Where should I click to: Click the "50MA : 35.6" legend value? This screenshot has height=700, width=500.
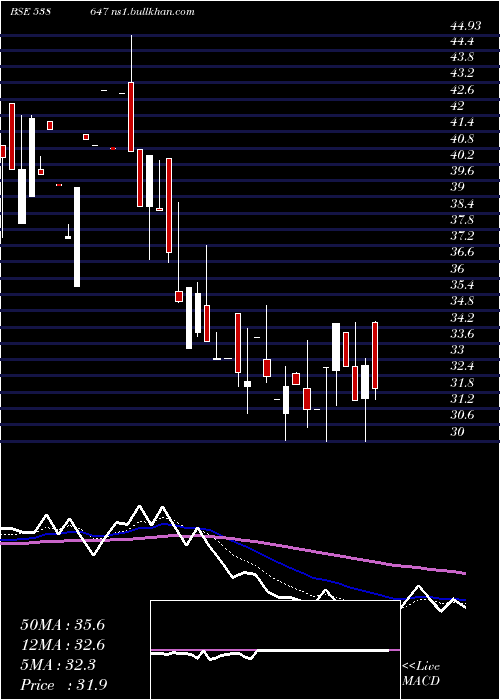coord(63,625)
